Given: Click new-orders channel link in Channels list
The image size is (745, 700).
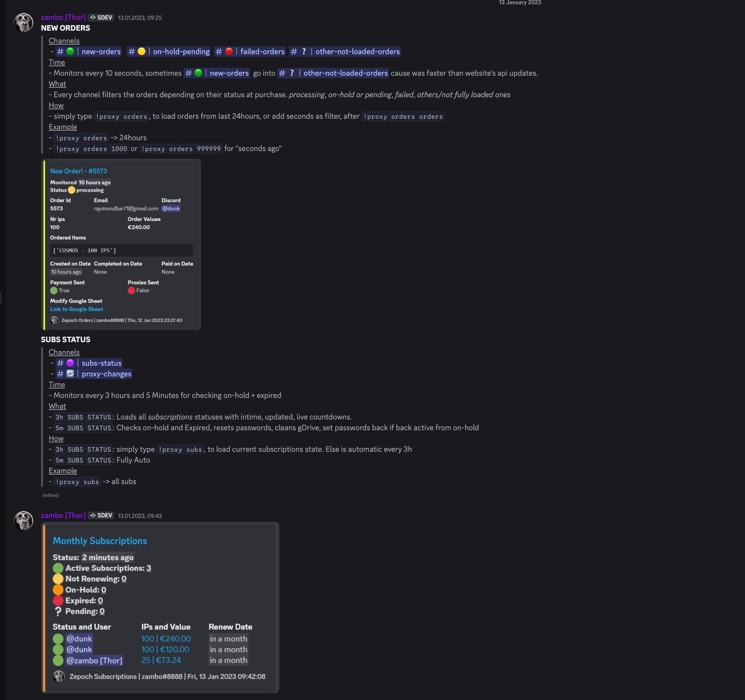Looking at the screenshot, I should tap(89, 52).
